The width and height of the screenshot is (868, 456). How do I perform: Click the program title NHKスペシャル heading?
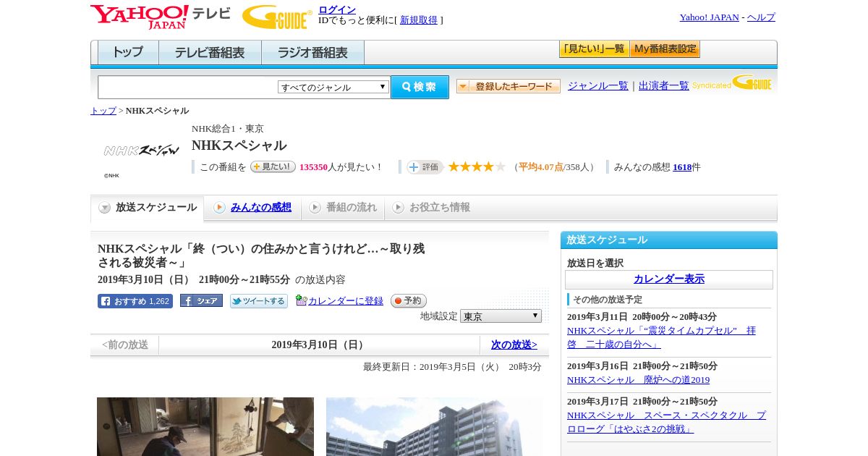tap(239, 145)
